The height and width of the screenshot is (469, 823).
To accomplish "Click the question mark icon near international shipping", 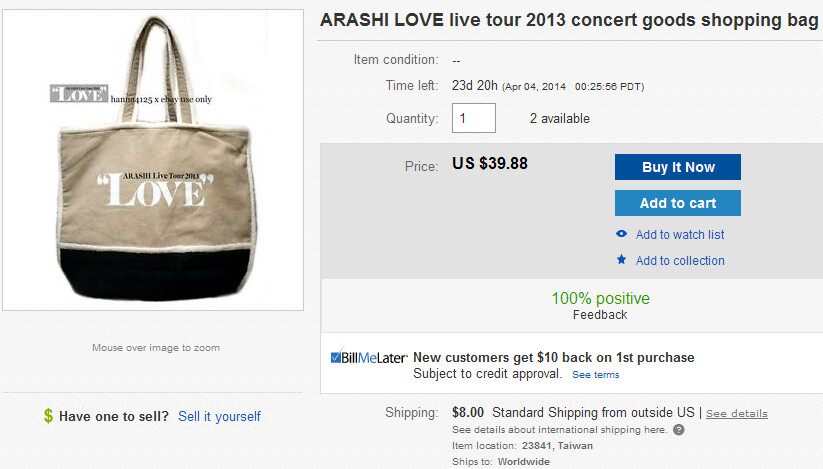I will click(679, 430).
